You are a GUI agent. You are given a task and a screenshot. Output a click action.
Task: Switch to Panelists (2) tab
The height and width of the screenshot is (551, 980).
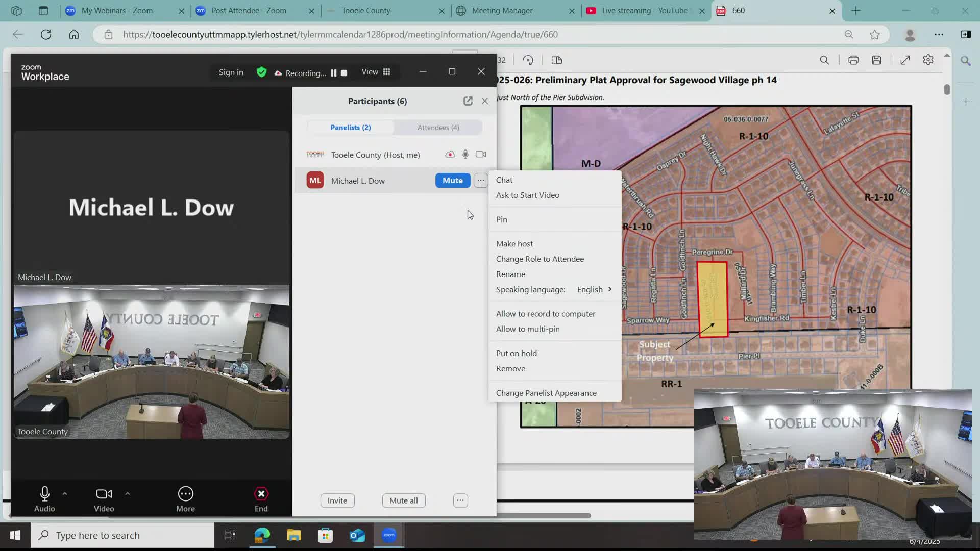351,127
